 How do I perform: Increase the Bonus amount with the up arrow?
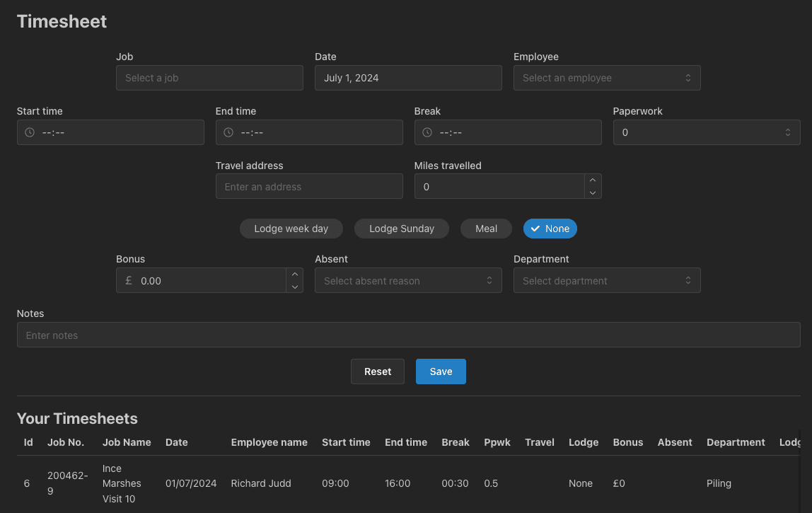tap(294, 274)
